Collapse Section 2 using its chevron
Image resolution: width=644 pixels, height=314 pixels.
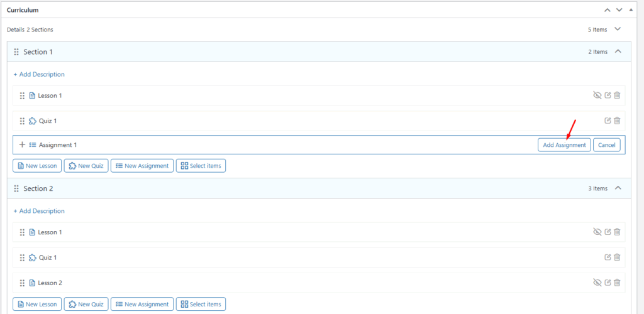(x=618, y=188)
